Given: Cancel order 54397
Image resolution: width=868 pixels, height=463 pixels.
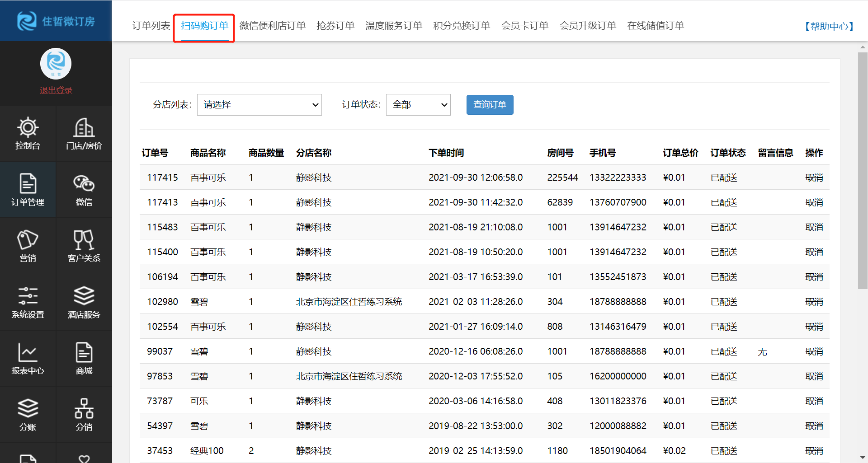Looking at the screenshot, I should [814, 426].
